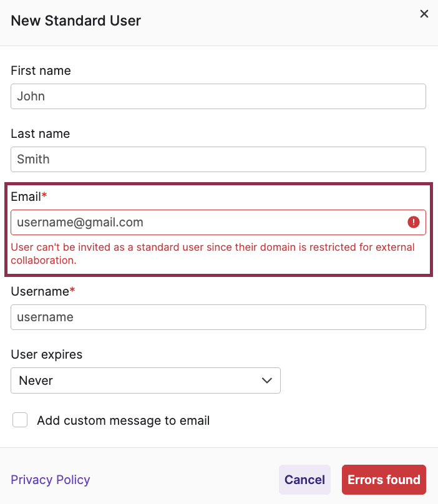Select the Last name field containing Smith
The height and width of the screenshot is (504, 438).
pyautogui.click(x=218, y=159)
